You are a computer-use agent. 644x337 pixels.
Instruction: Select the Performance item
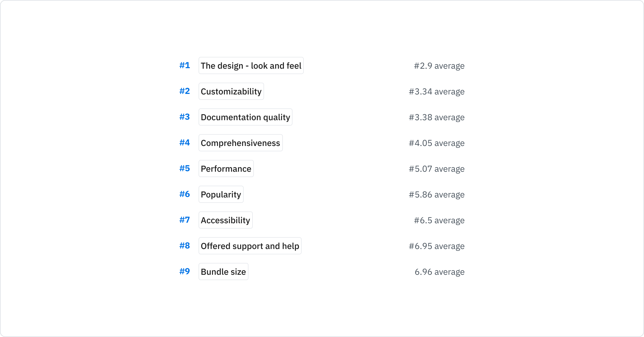(226, 169)
